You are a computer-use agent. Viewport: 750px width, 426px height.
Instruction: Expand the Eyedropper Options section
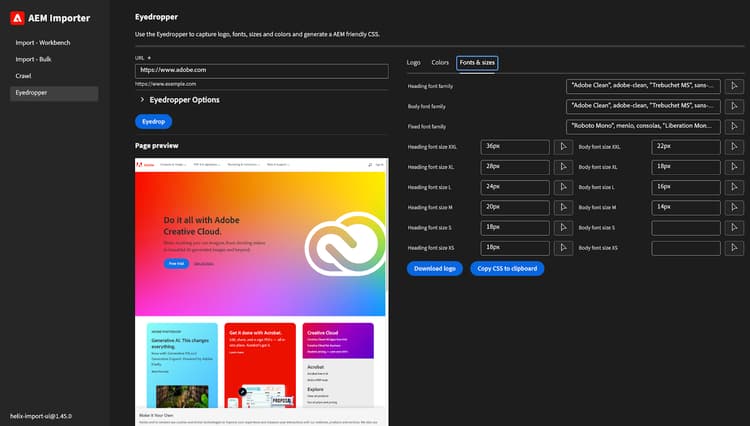(179, 100)
